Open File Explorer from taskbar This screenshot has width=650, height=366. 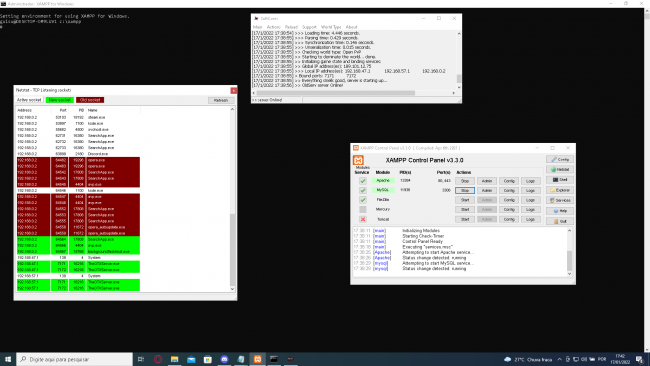point(175,359)
